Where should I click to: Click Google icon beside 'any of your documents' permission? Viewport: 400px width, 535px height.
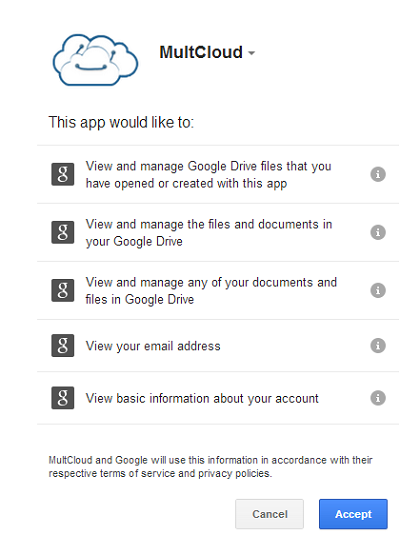[62, 290]
